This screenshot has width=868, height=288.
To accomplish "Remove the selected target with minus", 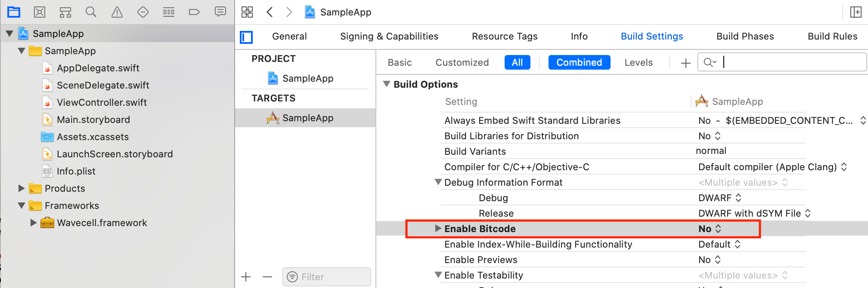I will [267, 277].
